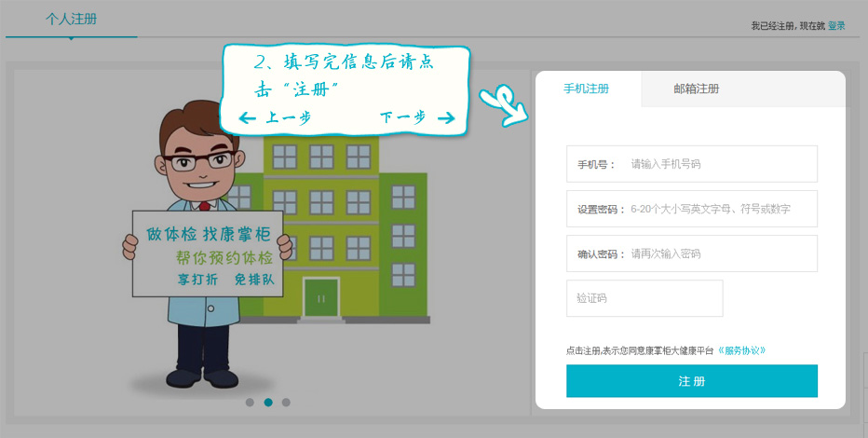This screenshot has width=868, height=438.
Task: Click the right arrow icon beside 下一步
Action: point(446,118)
